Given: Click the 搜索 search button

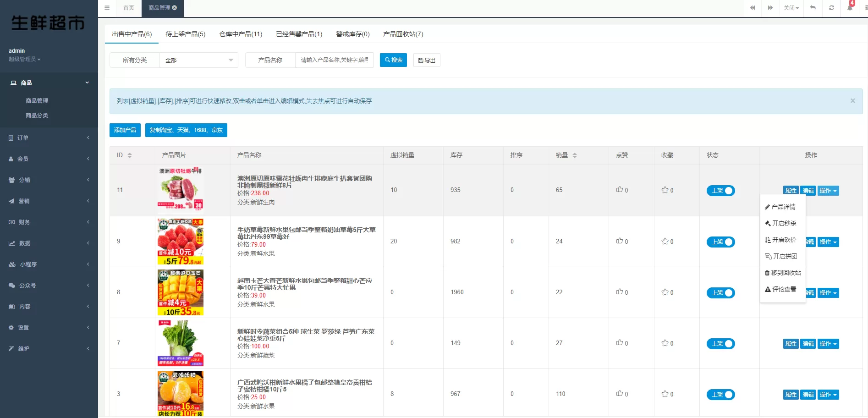Looking at the screenshot, I should 393,60.
